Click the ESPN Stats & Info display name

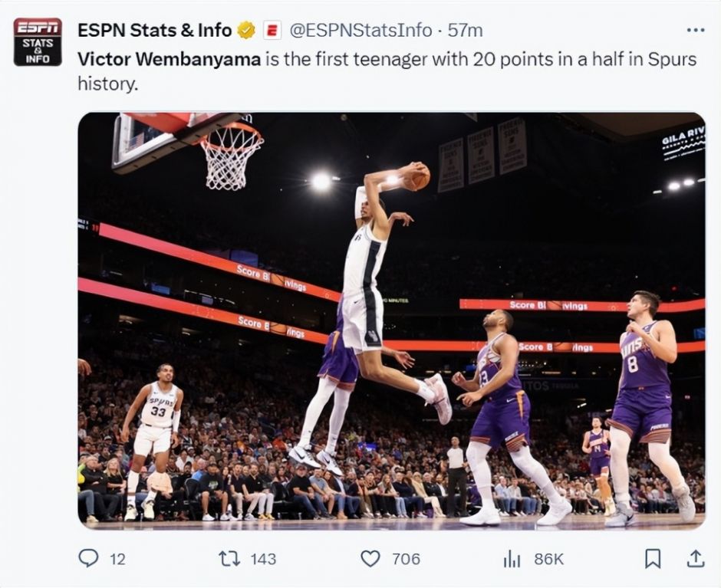tap(154, 31)
